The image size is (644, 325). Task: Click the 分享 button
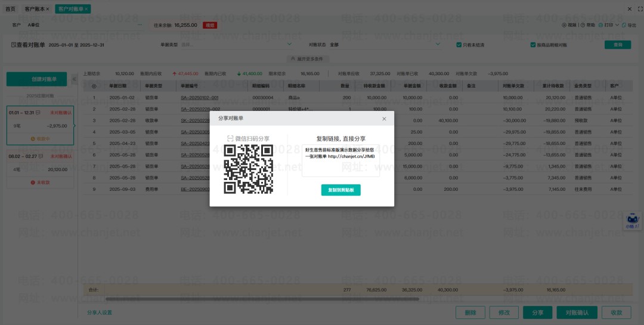538,312
